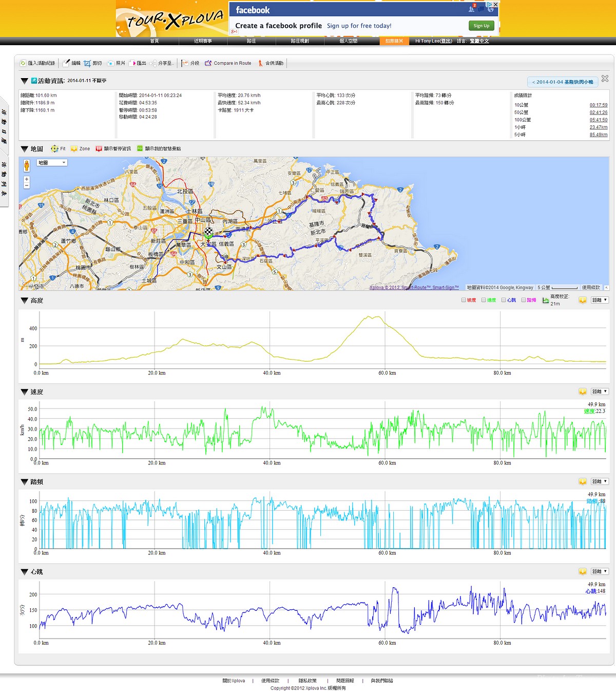Collapse the 活動資訊 section triangle

[x=24, y=81]
